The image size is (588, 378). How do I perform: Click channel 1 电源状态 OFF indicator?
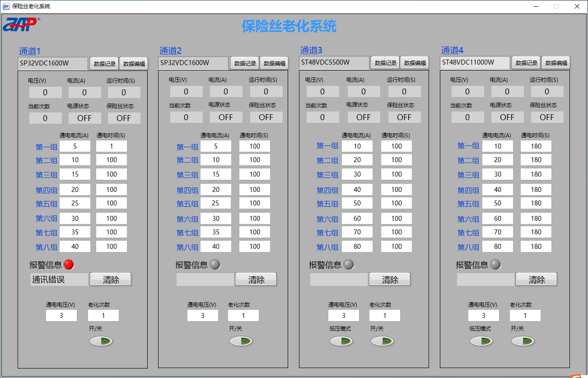(85, 118)
